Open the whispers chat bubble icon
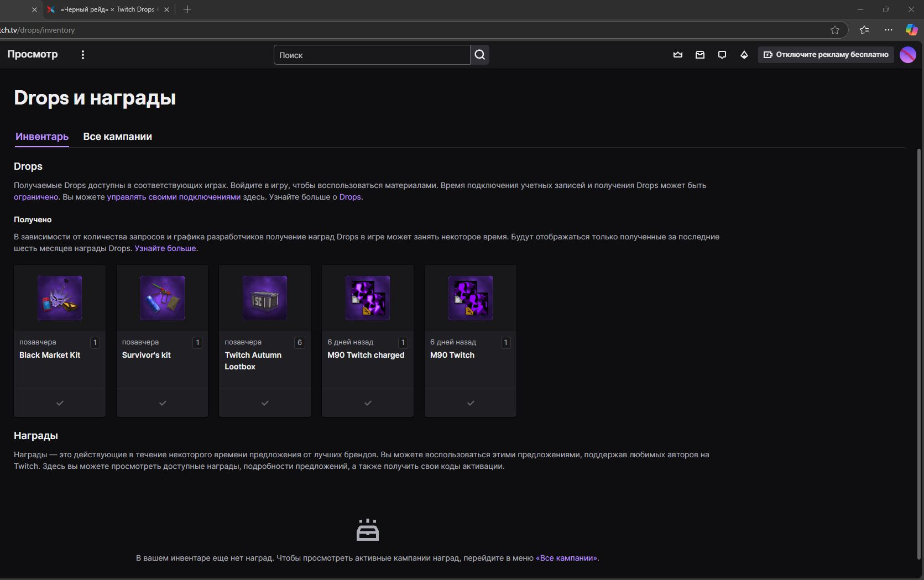Viewport: 924px width, 580px height. point(722,55)
